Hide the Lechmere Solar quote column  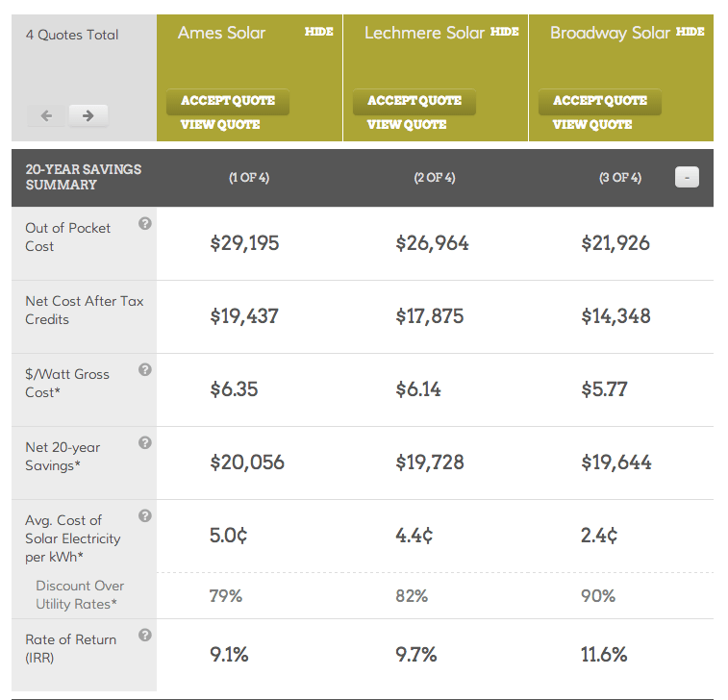coord(504,32)
